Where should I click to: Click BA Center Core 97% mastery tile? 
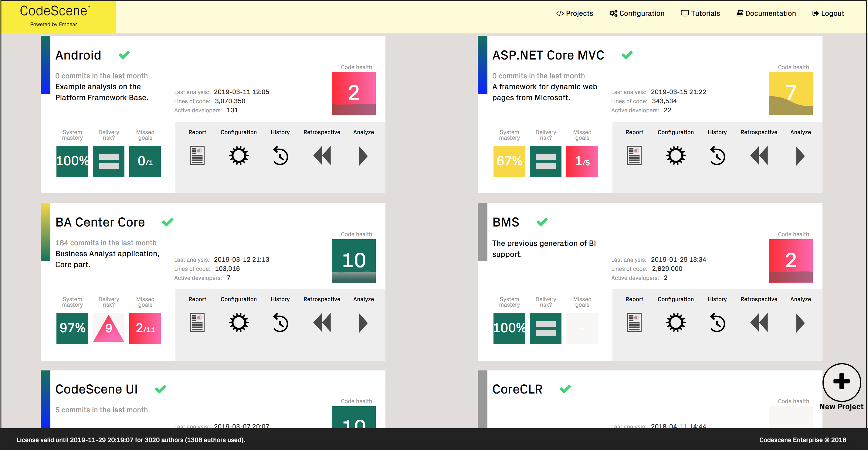[x=72, y=328]
